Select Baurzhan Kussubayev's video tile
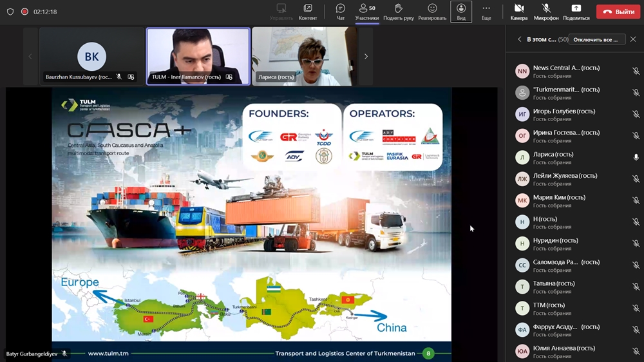 point(91,56)
